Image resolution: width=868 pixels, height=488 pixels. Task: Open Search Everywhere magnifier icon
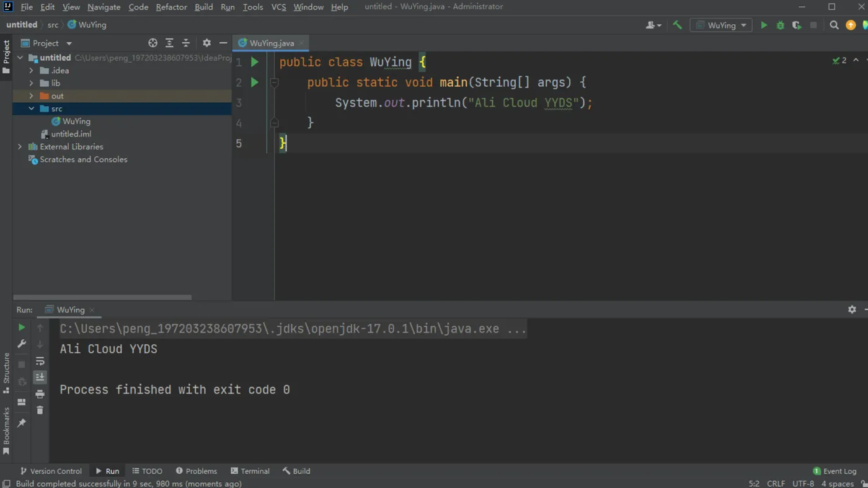click(x=834, y=25)
